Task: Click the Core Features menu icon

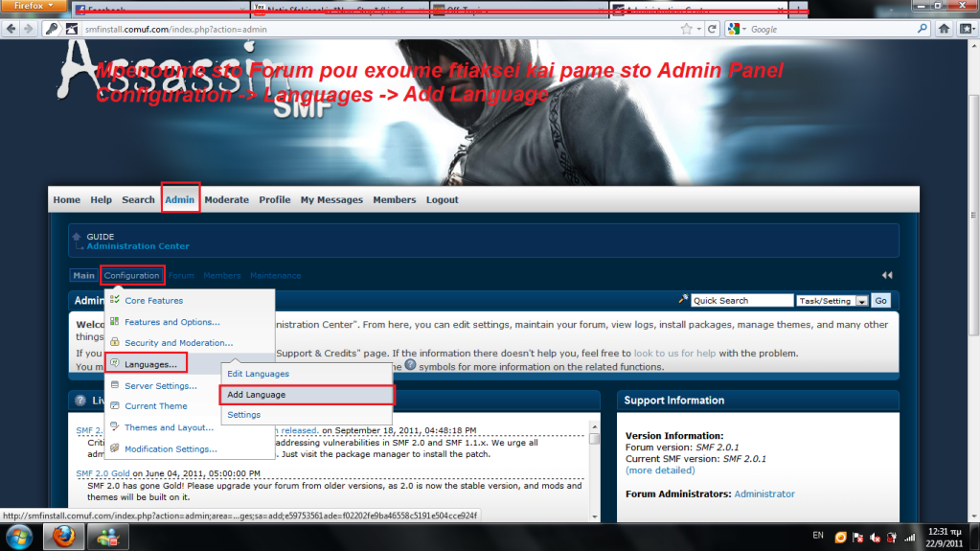Action: [x=115, y=300]
